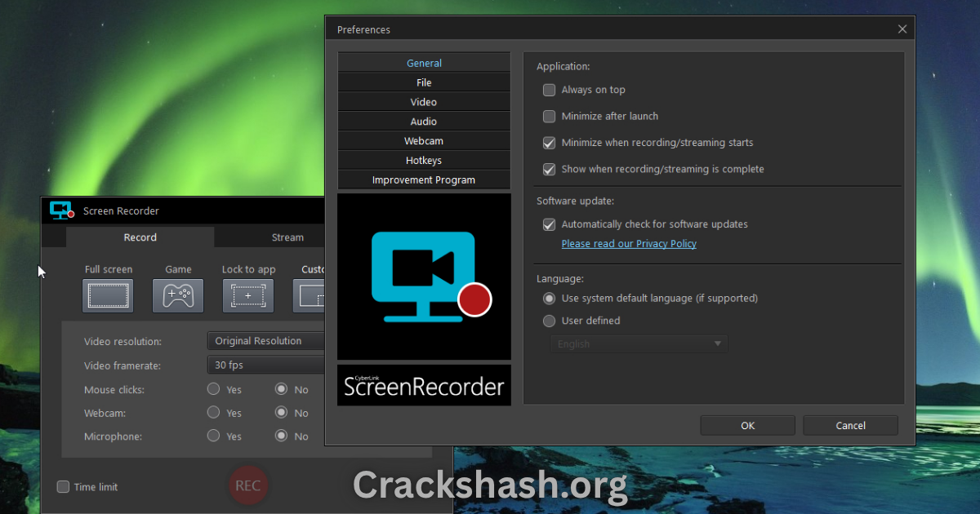This screenshot has width=980, height=514.
Task: Enable the Time limit checkbox
Action: [63, 487]
